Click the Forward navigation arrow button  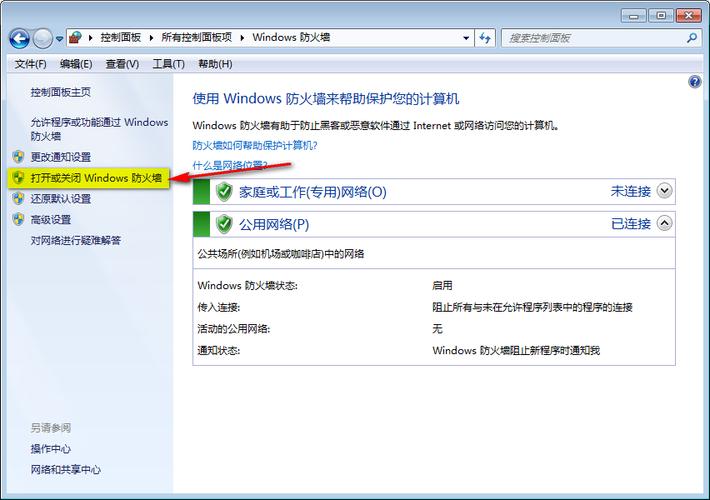(43, 38)
